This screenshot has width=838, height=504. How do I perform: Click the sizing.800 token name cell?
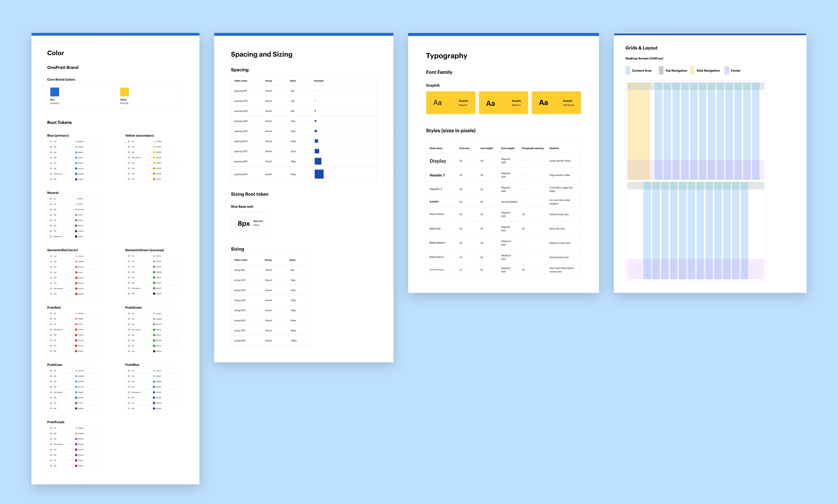240,341
